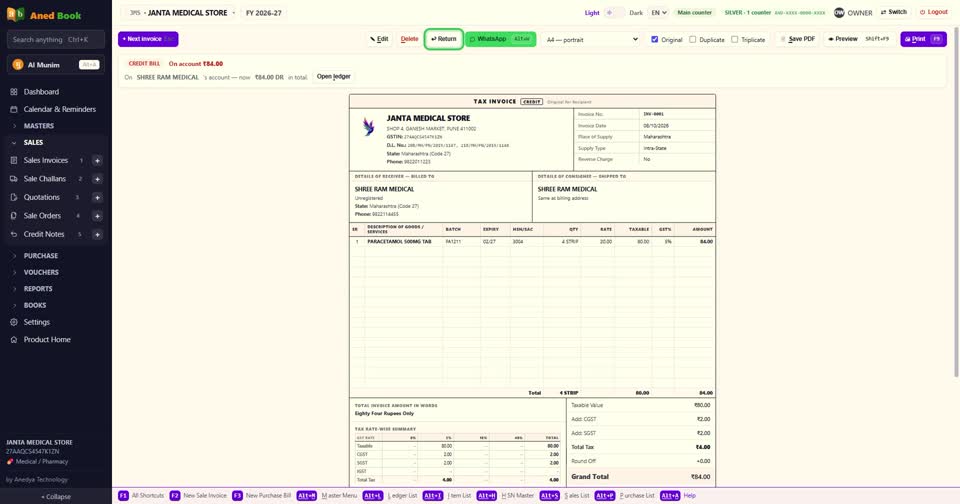
Task: Click the bird logo on invoice
Action: coord(368,127)
